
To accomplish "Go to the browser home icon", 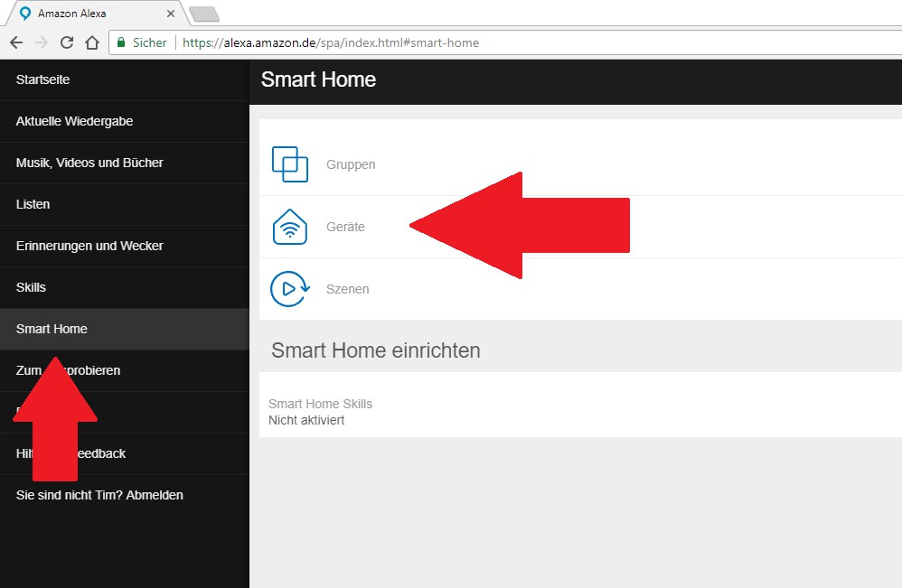I will pos(91,42).
